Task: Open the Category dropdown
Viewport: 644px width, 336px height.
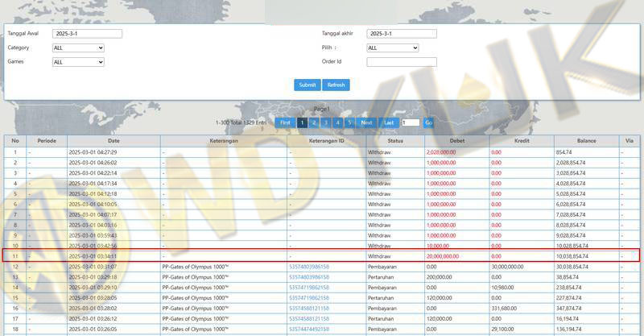Action: pyautogui.click(x=78, y=48)
